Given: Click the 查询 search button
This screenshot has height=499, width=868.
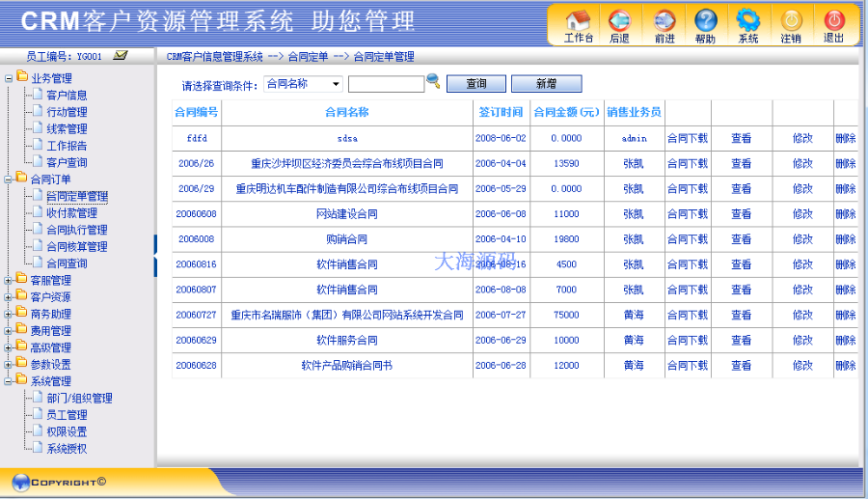Looking at the screenshot, I should click(x=476, y=84).
